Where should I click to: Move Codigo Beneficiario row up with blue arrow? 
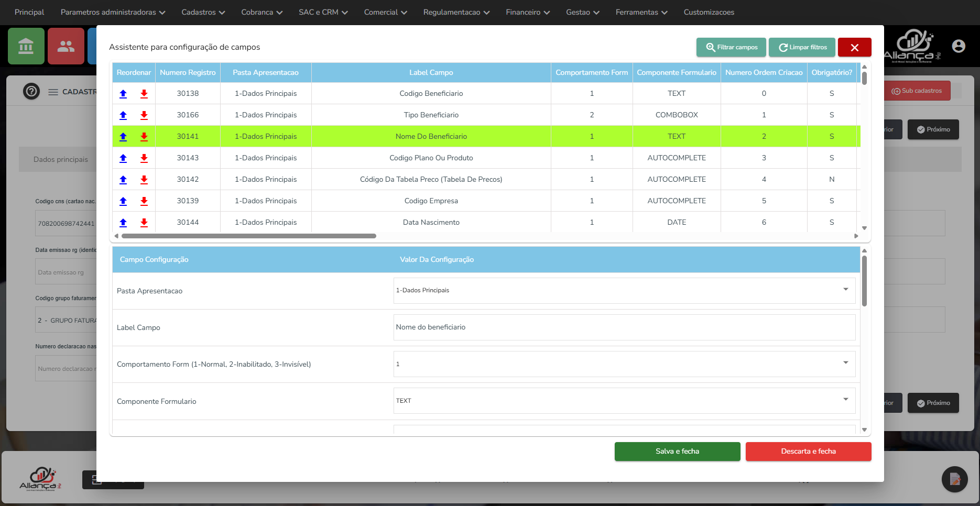123,94
